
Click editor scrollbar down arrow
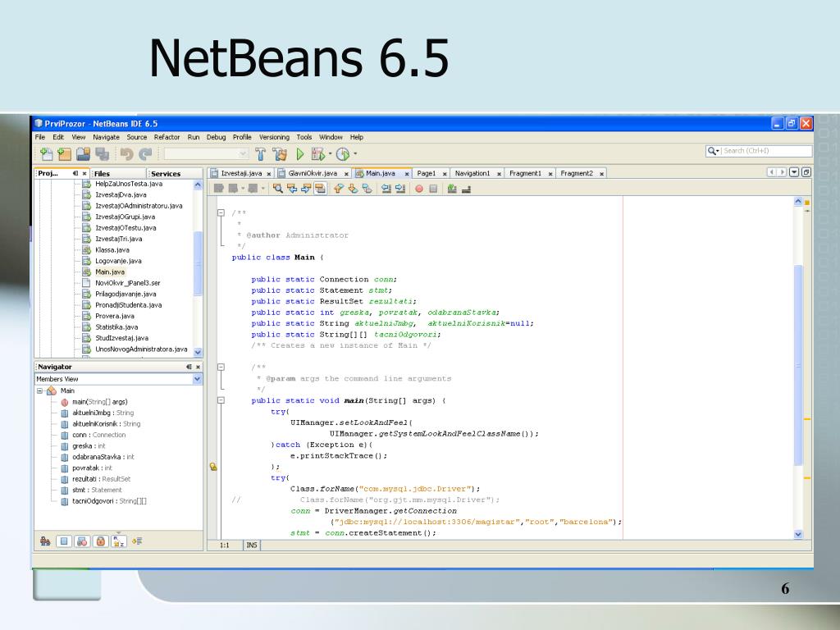[798, 534]
